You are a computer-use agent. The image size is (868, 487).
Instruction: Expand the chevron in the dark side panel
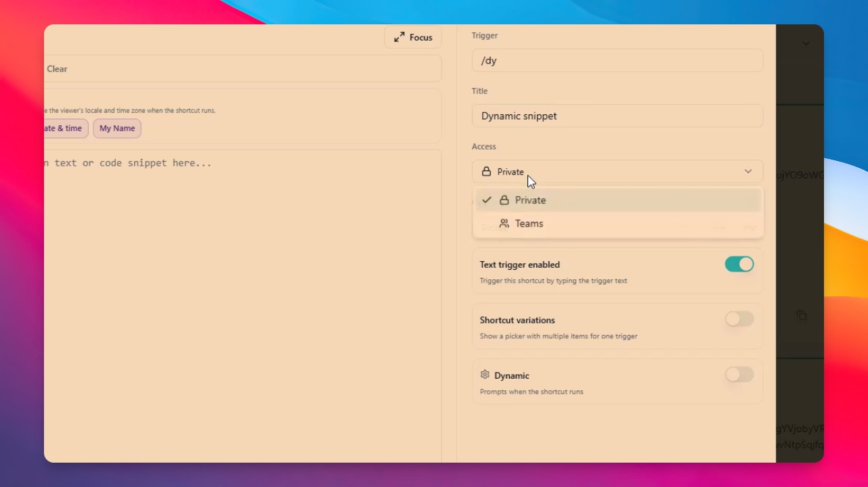point(806,43)
